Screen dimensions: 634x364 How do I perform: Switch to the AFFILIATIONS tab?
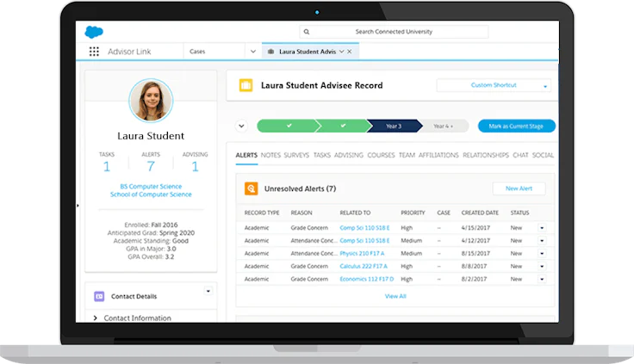tap(438, 155)
